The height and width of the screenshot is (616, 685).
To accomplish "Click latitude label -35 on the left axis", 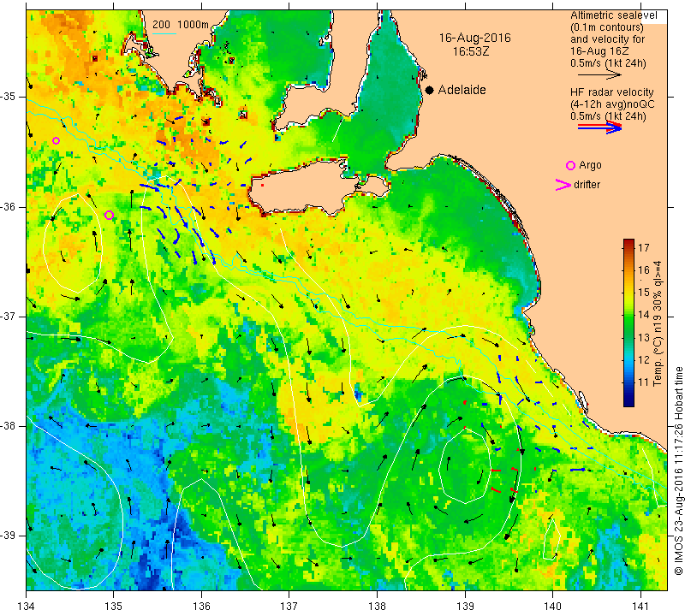I will pyautogui.click(x=9, y=97).
